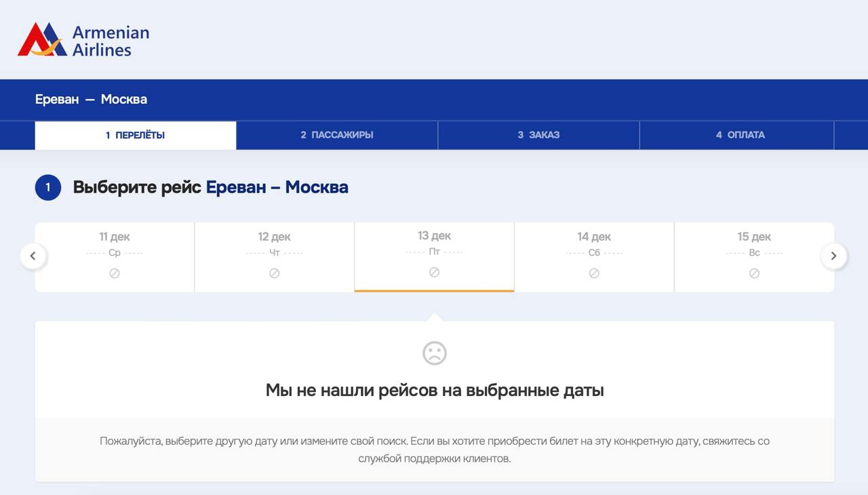Select the 14 дек Сб date

point(594,257)
